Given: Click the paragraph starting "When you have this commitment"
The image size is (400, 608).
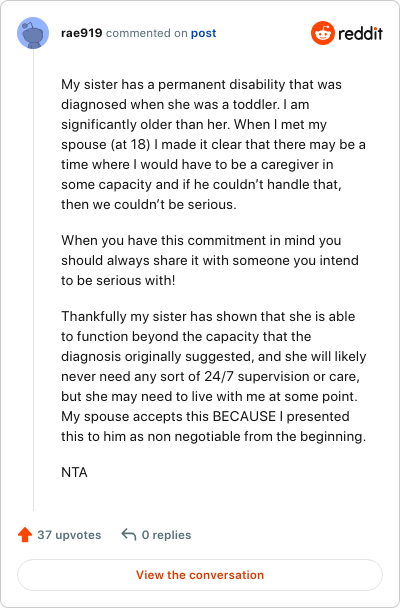Looking at the screenshot, I should click(210, 260).
